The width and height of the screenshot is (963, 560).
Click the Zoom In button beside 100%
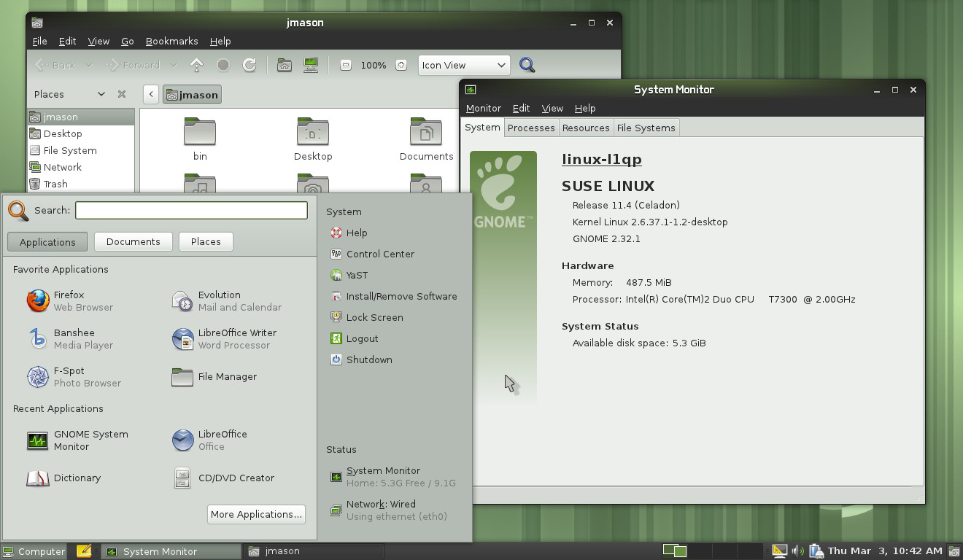point(401,65)
